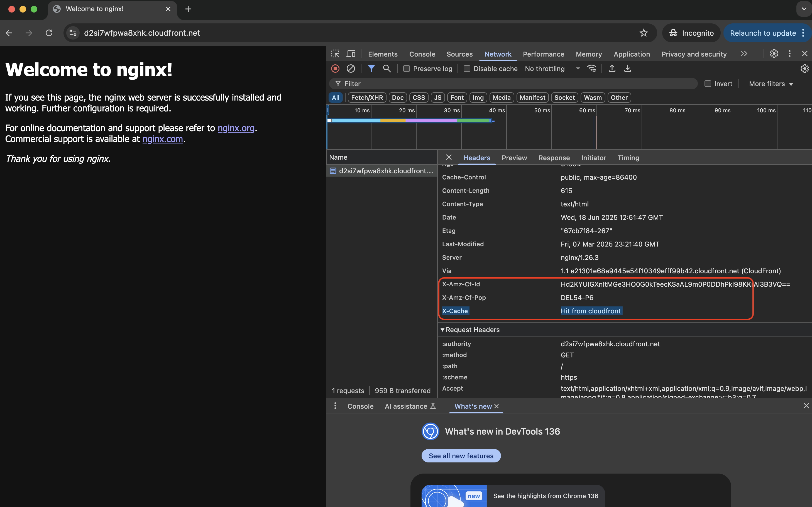The width and height of the screenshot is (812, 507).
Task: Enable Disable cache checkbox
Action: click(466, 69)
